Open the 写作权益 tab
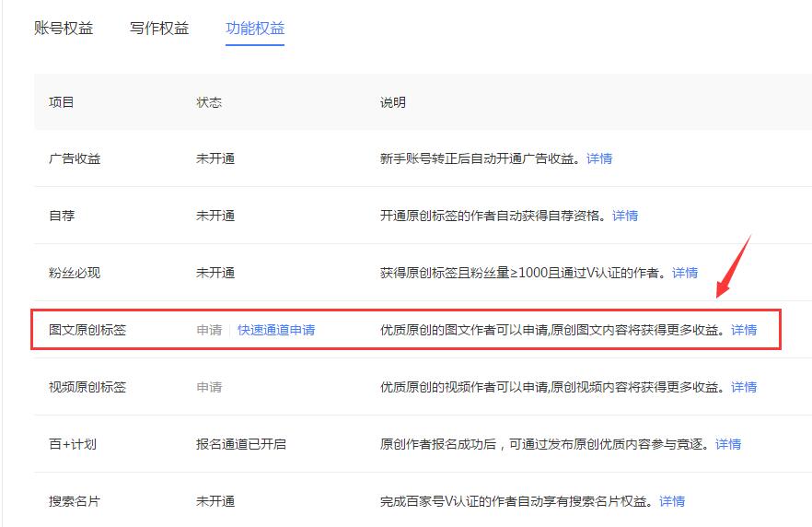This screenshot has height=527, width=812. coord(159,28)
